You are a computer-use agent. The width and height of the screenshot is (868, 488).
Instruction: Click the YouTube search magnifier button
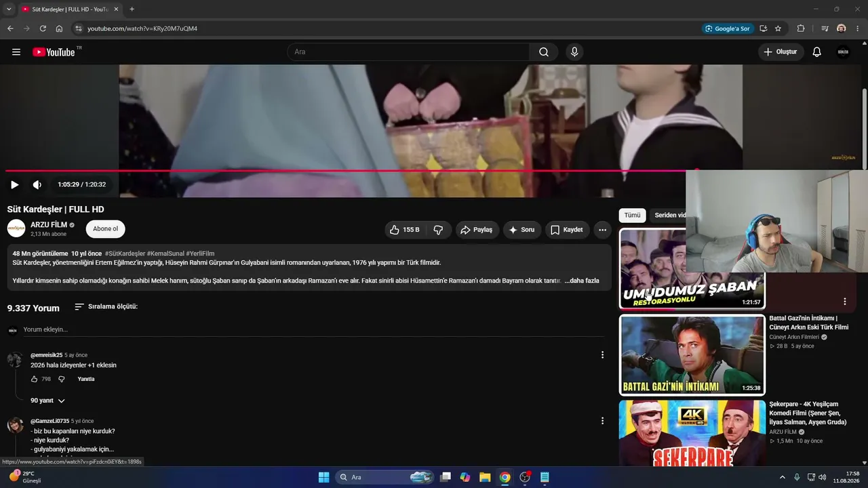click(x=544, y=52)
